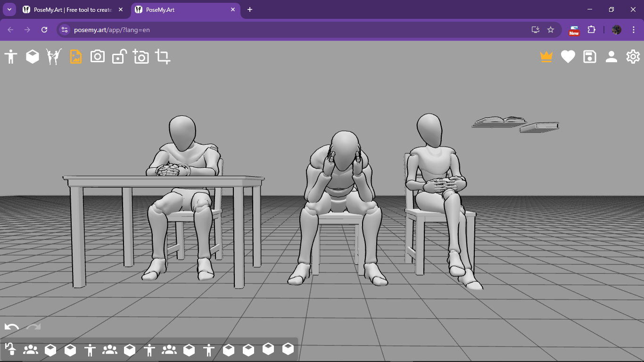The width and height of the screenshot is (644, 362).
Task: Select the crop tool icon
Action: click(163, 57)
